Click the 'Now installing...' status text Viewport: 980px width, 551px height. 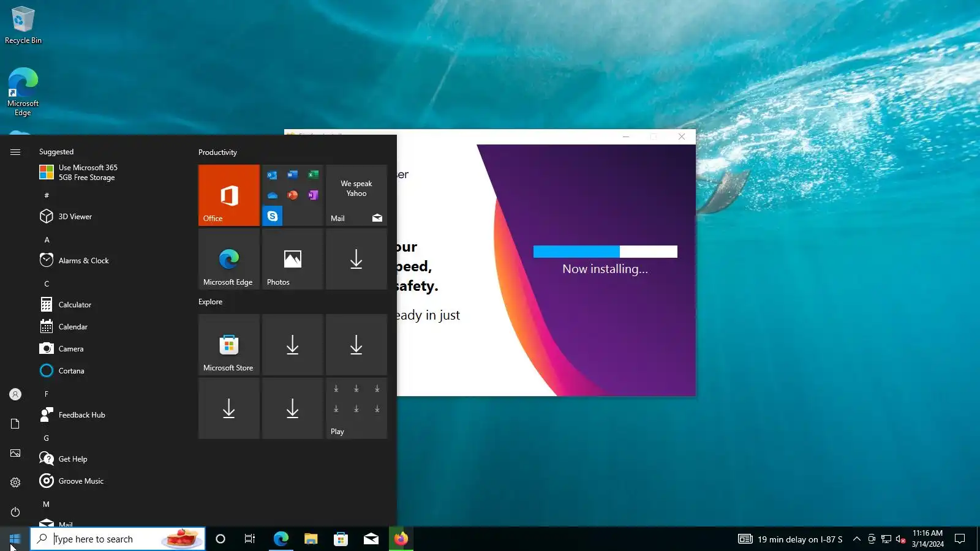tap(605, 269)
